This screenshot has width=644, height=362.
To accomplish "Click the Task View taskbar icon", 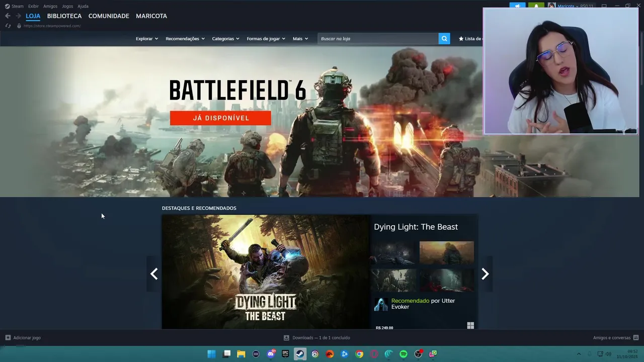I will (226, 354).
